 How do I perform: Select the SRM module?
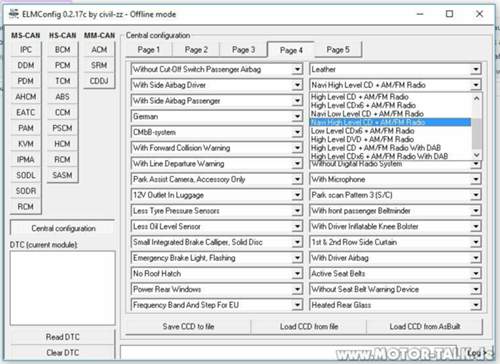click(99, 65)
